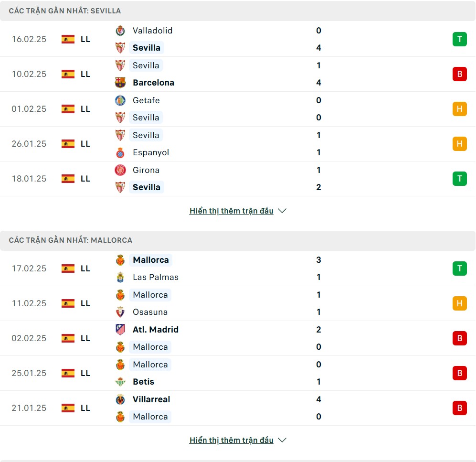The image size is (476, 462).
Task: Click the Atl. Madrid crest icon
Action: click(120, 330)
